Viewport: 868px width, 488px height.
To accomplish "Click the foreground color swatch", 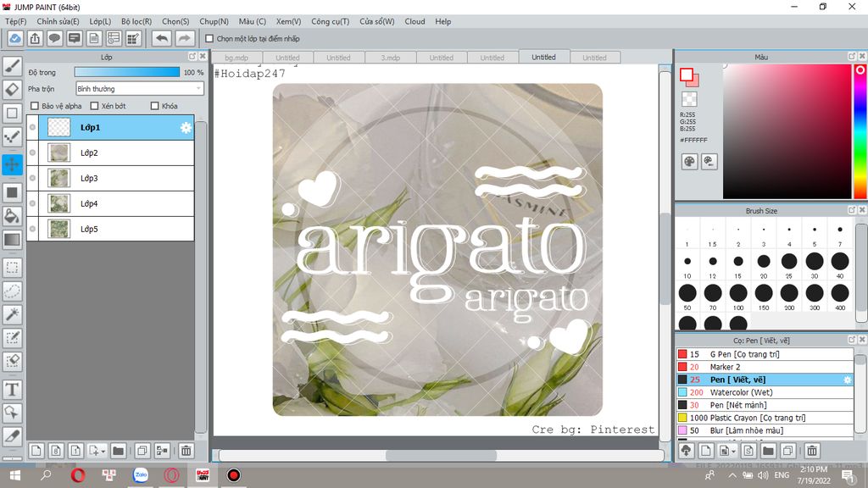I will tap(687, 75).
